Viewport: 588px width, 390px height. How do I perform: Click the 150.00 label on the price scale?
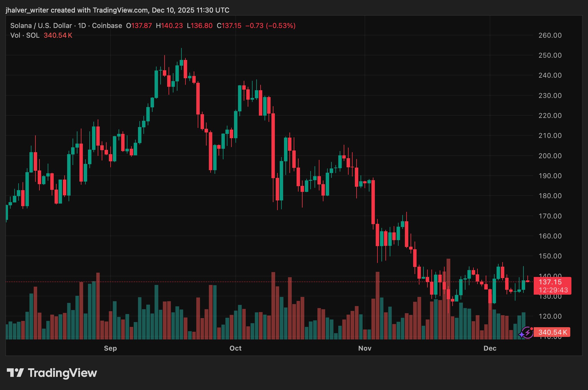550,256
